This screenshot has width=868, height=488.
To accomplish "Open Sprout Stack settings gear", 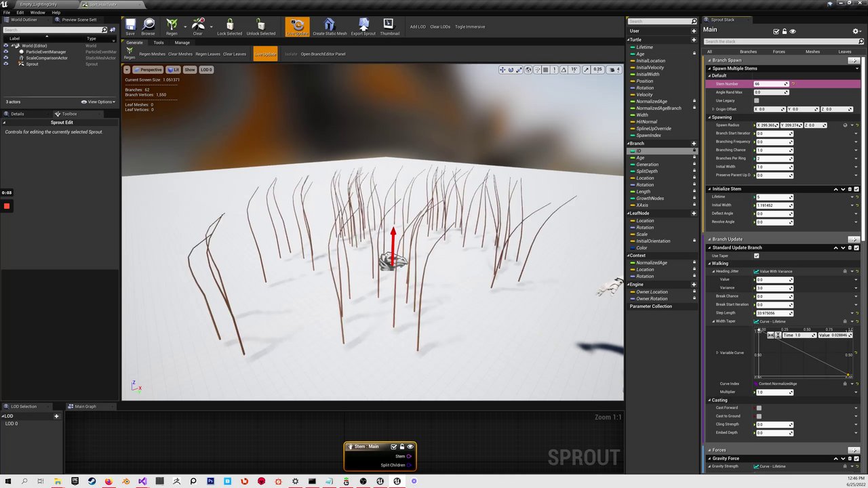I will (856, 30).
